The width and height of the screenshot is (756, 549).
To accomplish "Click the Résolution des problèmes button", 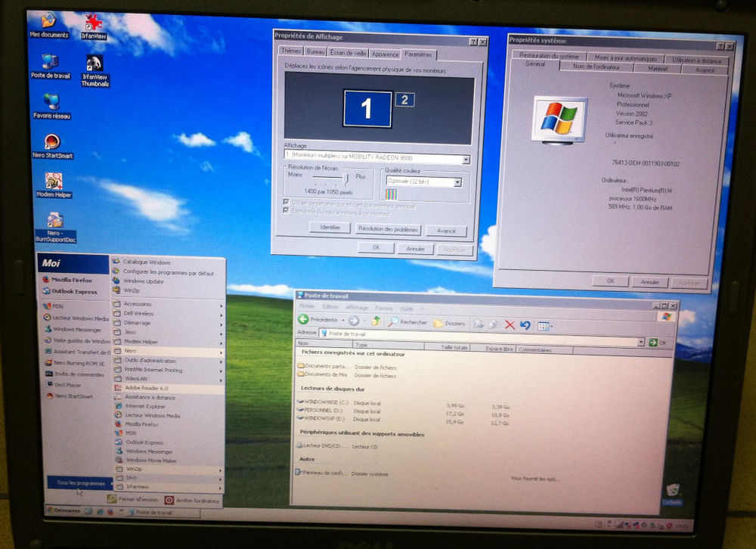I will tap(388, 229).
